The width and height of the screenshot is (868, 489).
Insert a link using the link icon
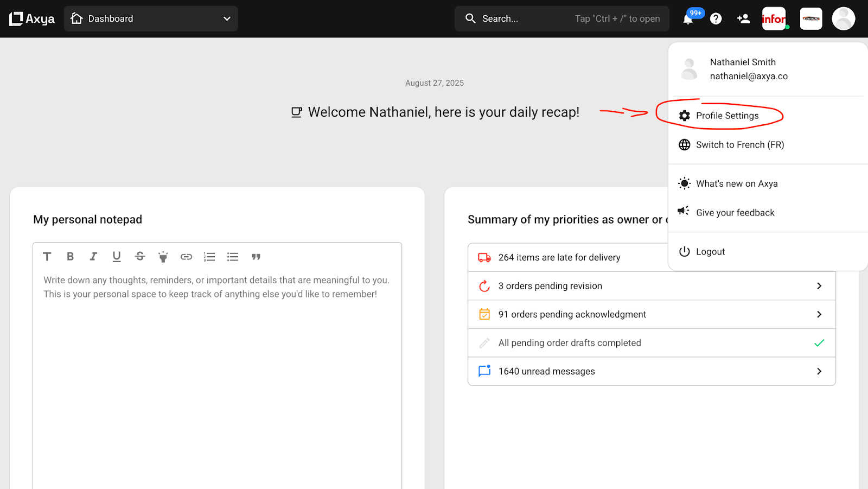pos(186,257)
